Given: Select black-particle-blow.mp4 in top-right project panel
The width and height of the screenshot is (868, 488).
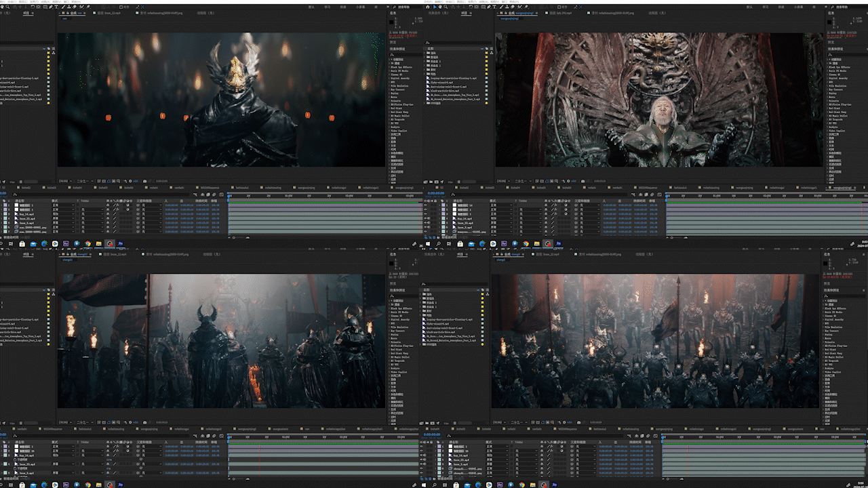Looking at the screenshot, I should coord(445,91).
